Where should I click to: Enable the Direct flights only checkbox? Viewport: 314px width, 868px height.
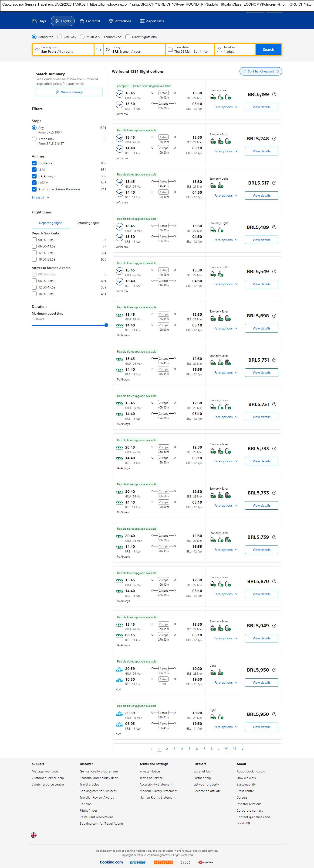[128, 37]
